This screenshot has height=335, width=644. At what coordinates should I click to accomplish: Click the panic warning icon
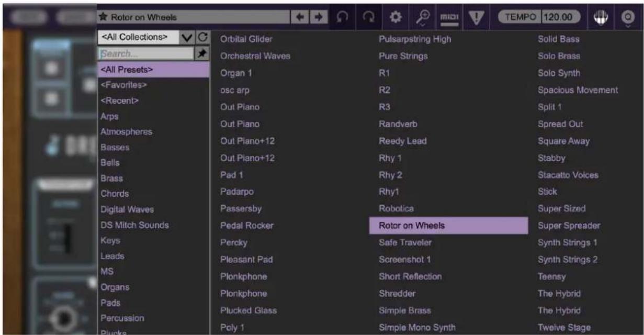[476, 17]
